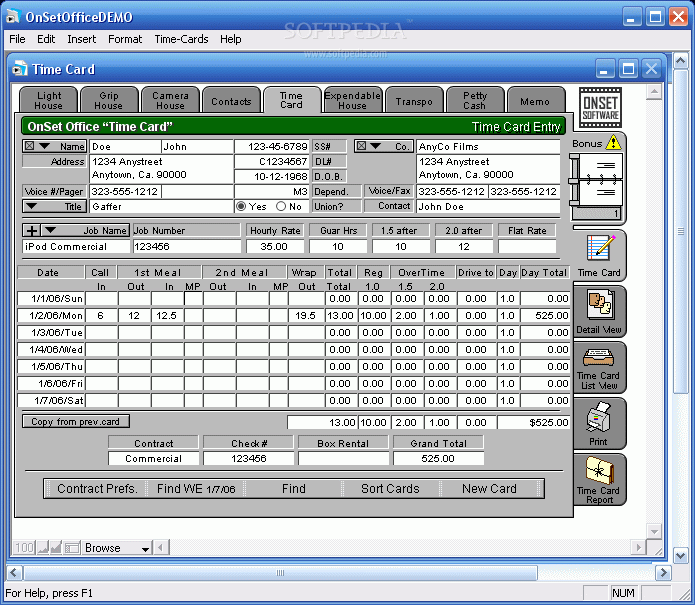
Task: Click the plus add-job icon
Action: point(31,230)
